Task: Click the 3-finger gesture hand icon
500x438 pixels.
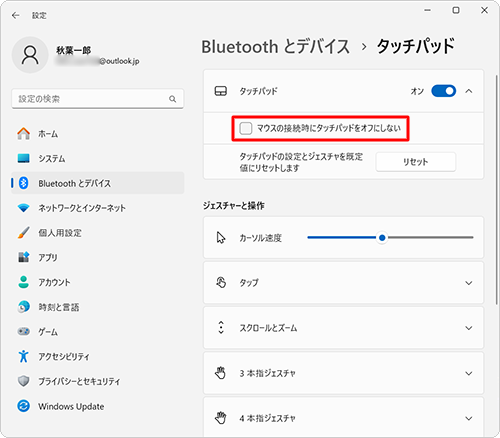Action: [x=220, y=373]
